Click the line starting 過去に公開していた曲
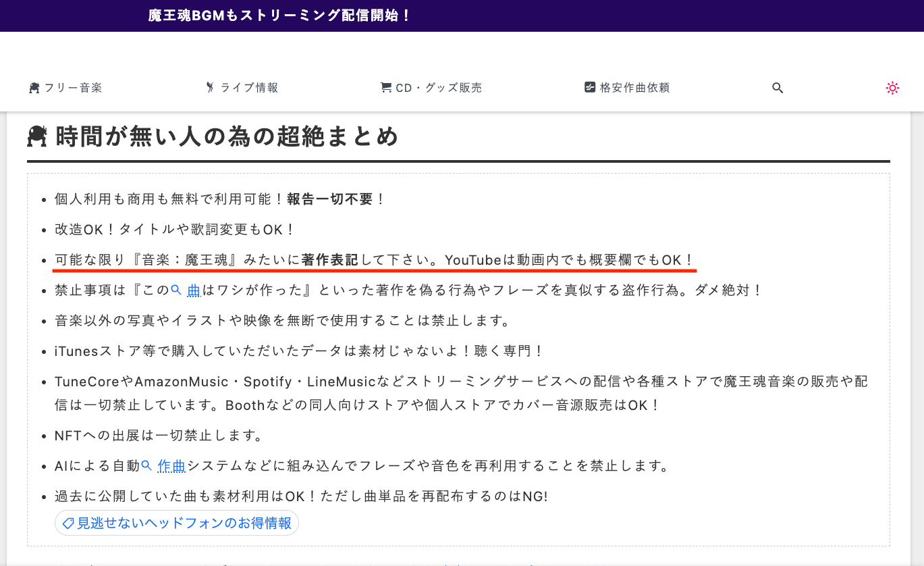This screenshot has height=566, width=924. pos(301,496)
